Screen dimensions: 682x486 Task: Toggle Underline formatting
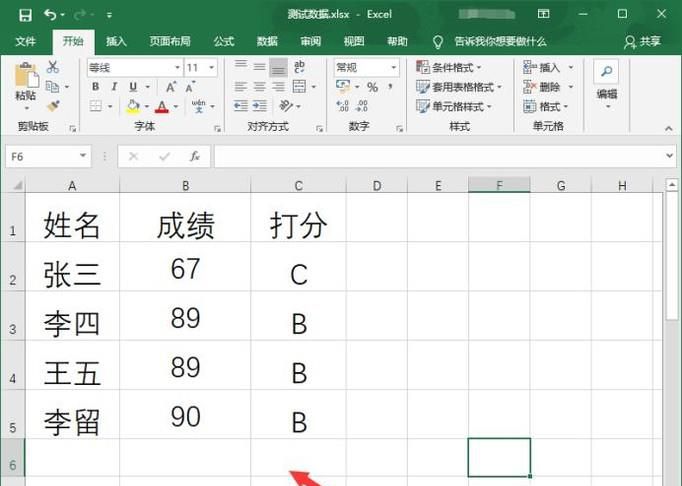133,87
